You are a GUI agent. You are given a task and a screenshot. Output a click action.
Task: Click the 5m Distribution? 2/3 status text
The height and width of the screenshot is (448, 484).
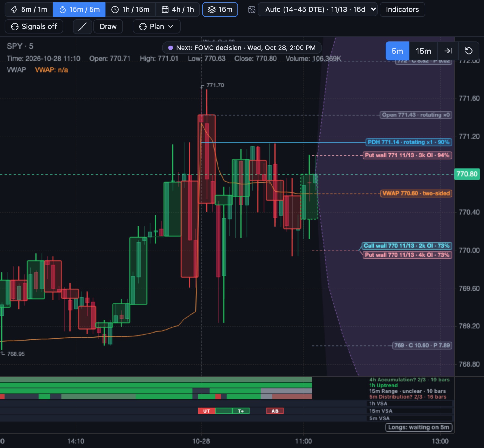[408, 397]
